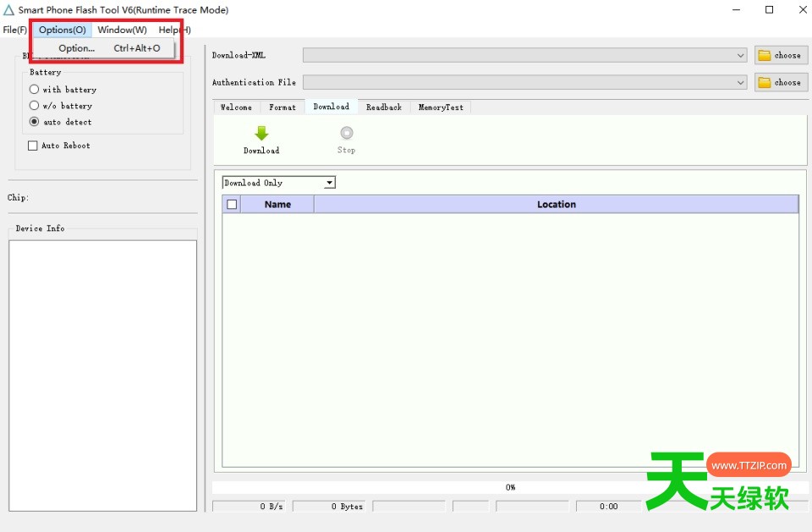Open the Help(H) menu
812x532 pixels.
[x=174, y=30]
